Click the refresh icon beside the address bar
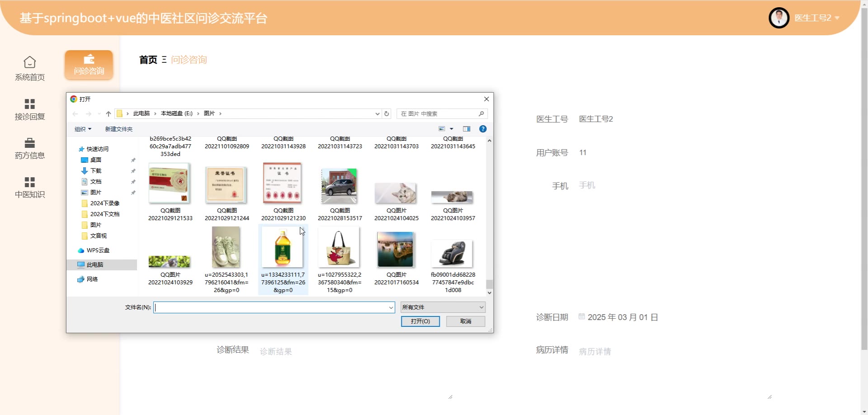The width and height of the screenshot is (868, 415). (x=387, y=114)
